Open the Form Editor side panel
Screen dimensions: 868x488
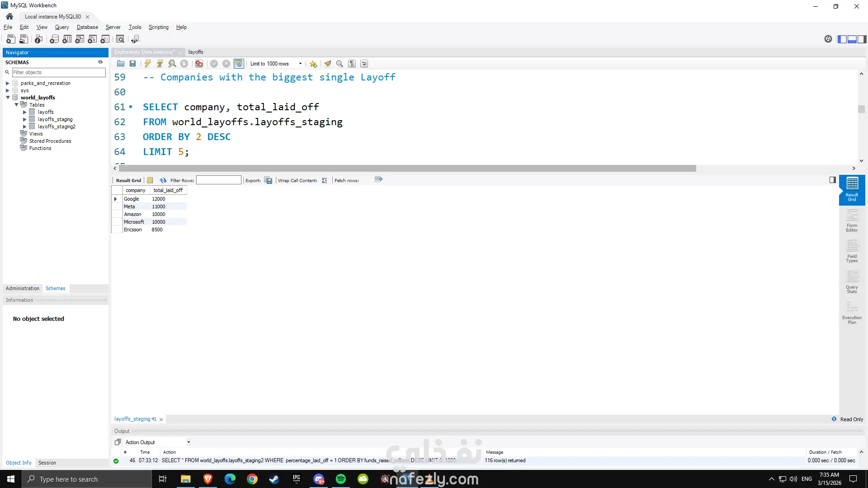pyautogui.click(x=852, y=221)
